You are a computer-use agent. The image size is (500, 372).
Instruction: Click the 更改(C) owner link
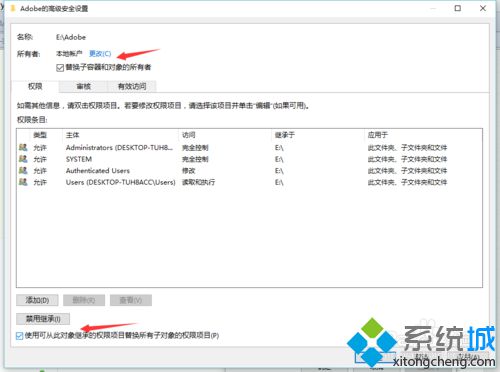click(x=100, y=54)
